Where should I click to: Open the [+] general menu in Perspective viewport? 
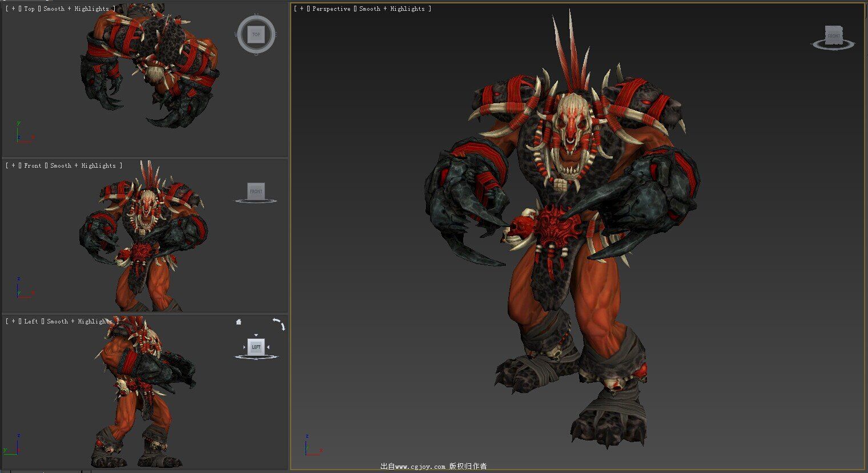[302, 9]
